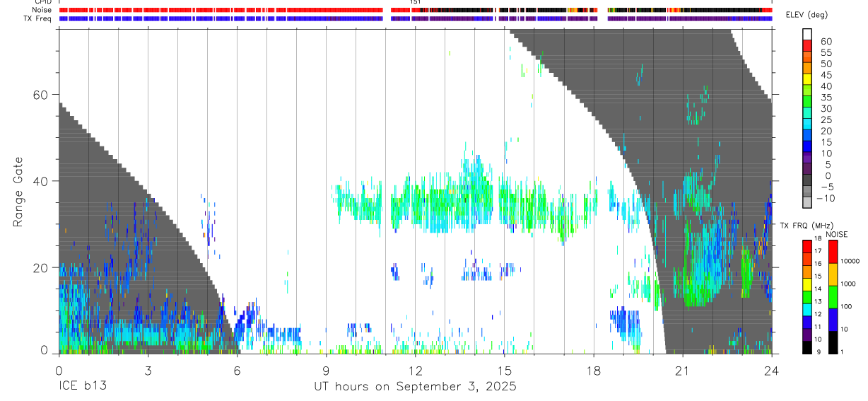This screenshot has height=401, width=868.
Task: Click NOISE legend value '1000'
Action: coord(850,284)
